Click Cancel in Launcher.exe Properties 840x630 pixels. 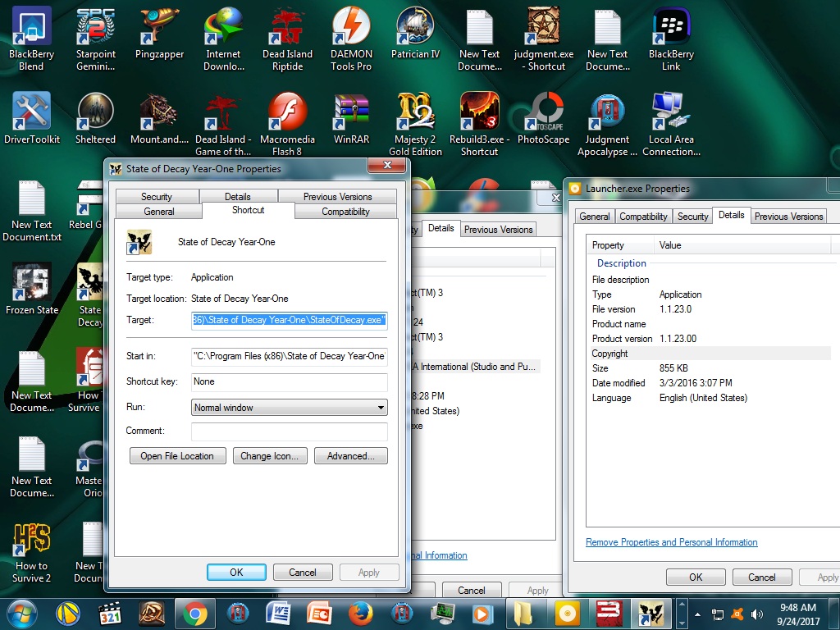tap(762, 577)
